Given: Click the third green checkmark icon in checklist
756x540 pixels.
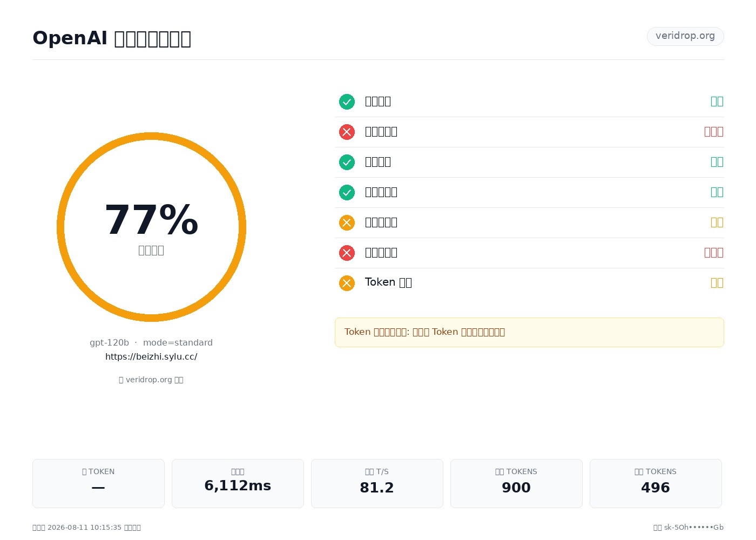Looking at the screenshot, I should pos(347,192).
